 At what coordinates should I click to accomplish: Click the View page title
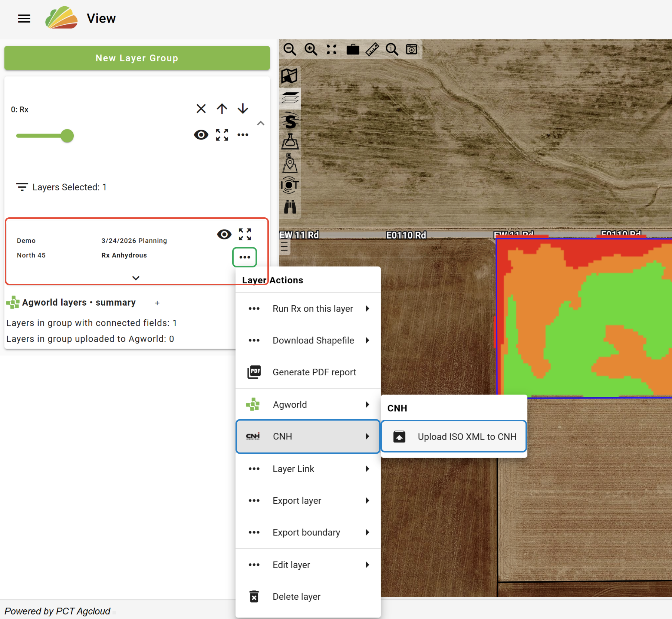click(x=101, y=19)
